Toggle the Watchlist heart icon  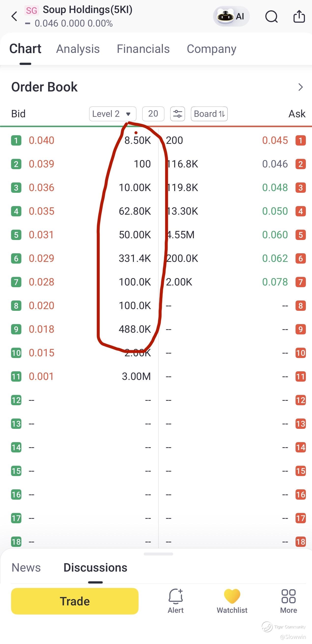tap(232, 596)
